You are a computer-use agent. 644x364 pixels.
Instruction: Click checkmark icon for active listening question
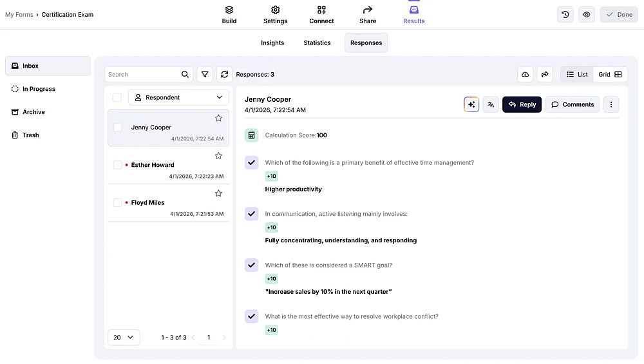tap(251, 214)
